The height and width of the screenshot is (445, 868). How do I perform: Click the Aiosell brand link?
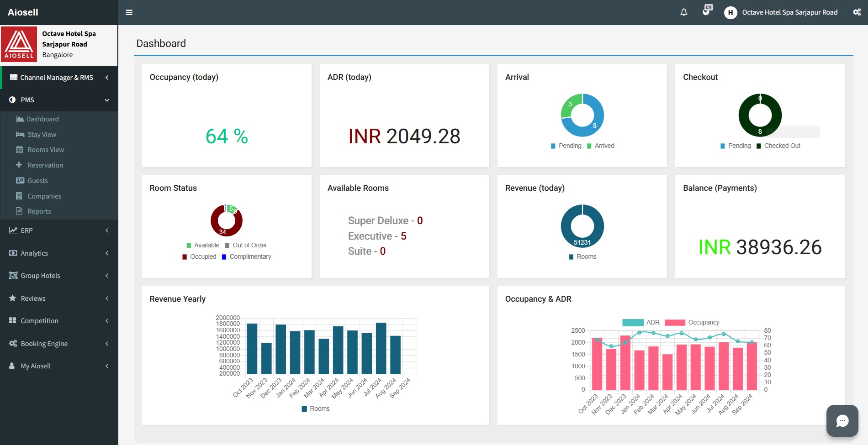[23, 12]
